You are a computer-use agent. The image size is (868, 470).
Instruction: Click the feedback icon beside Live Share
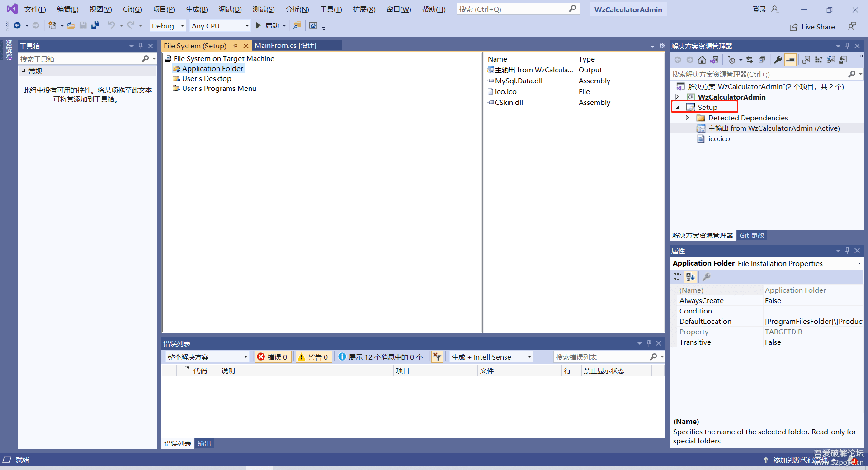(852, 26)
